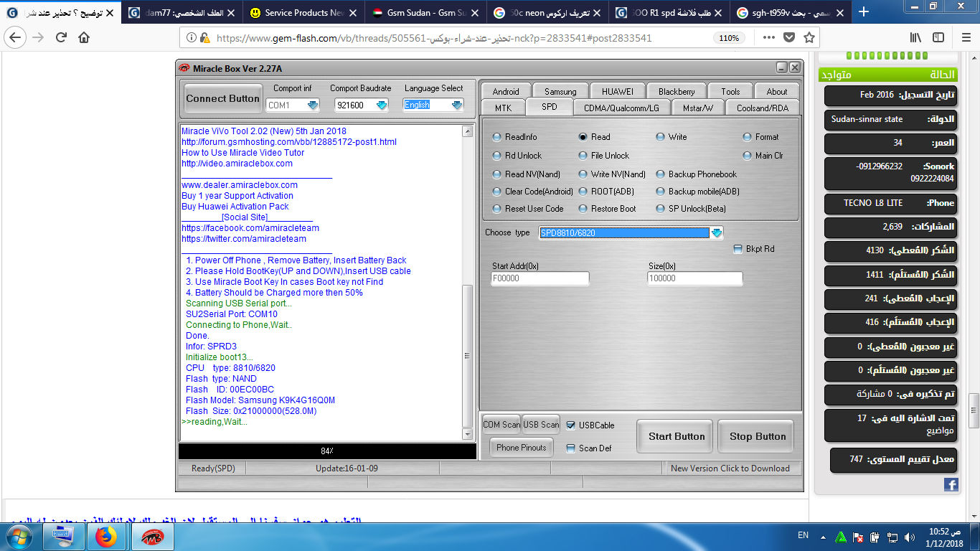Open the Mstar/W tab
This screenshot has height=551, width=980.
coord(697,108)
